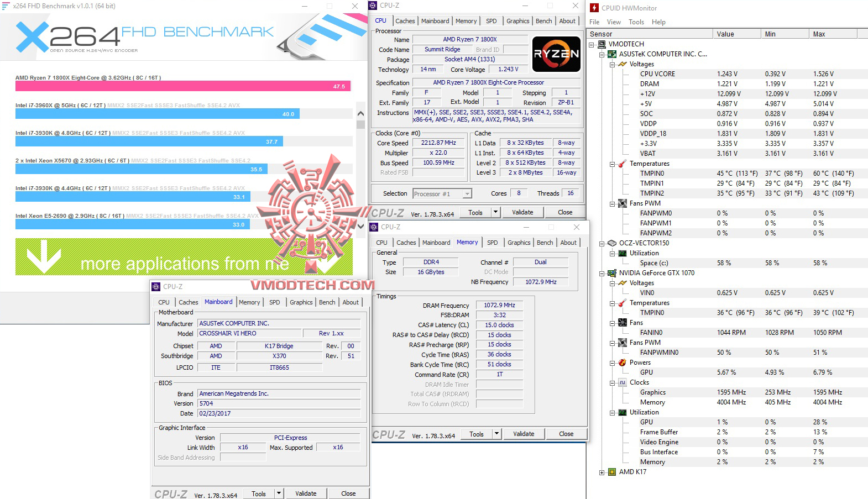
Task: Click the GTX 1070 Powers flame icon
Action: [623, 363]
